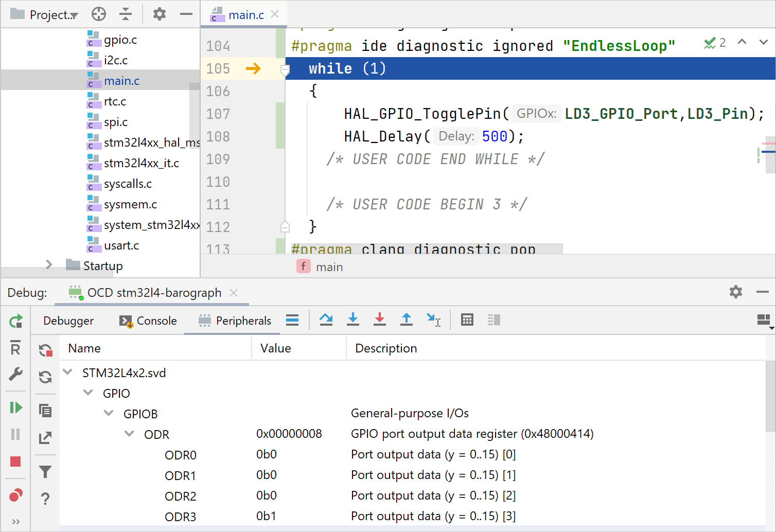
Task: Click Resume Program in debugger sidebar
Action: 15,407
